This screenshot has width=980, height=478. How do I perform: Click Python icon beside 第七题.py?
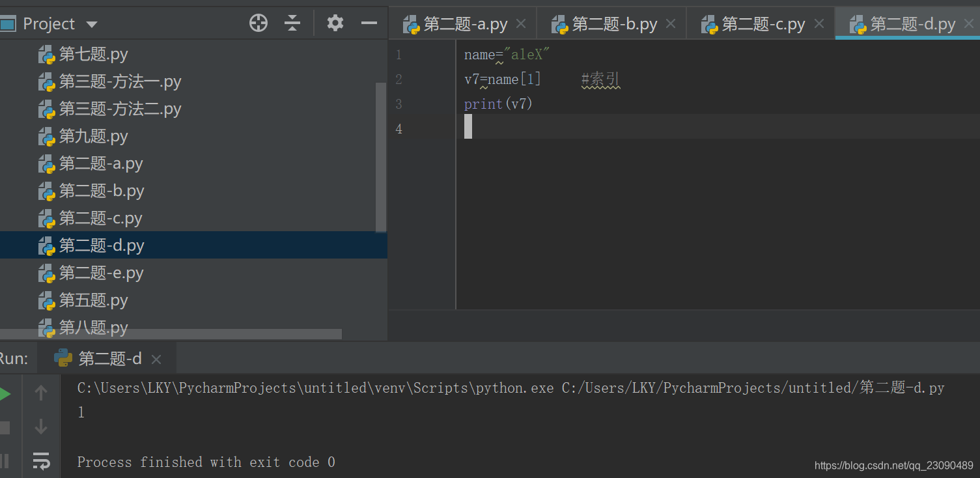46,55
